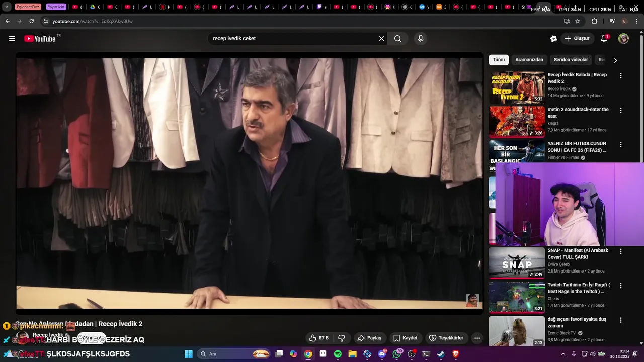Open Brave browser from the taskbar

[456, 354]
